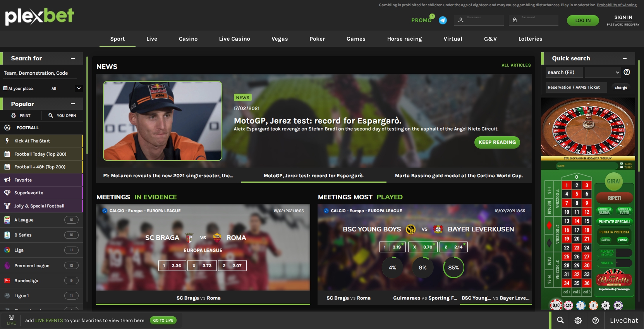
Task: Collapse the Quick search panel
Action: (625, 58)
